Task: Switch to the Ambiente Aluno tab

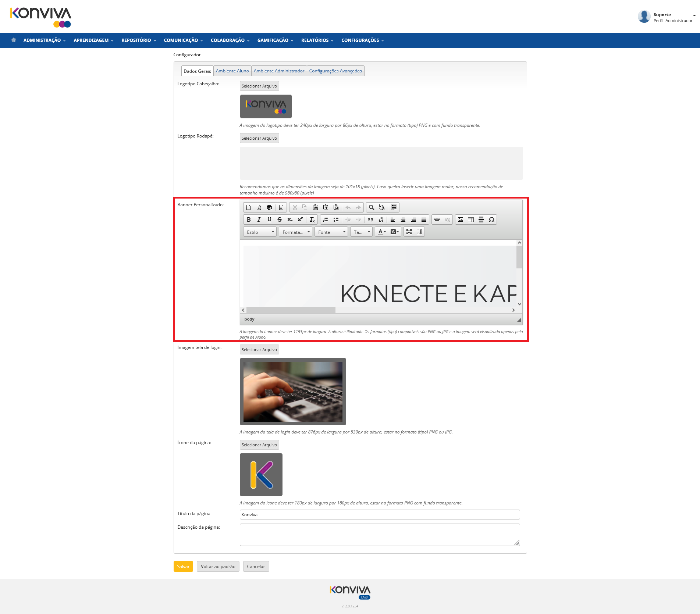Action: (232, 71)
